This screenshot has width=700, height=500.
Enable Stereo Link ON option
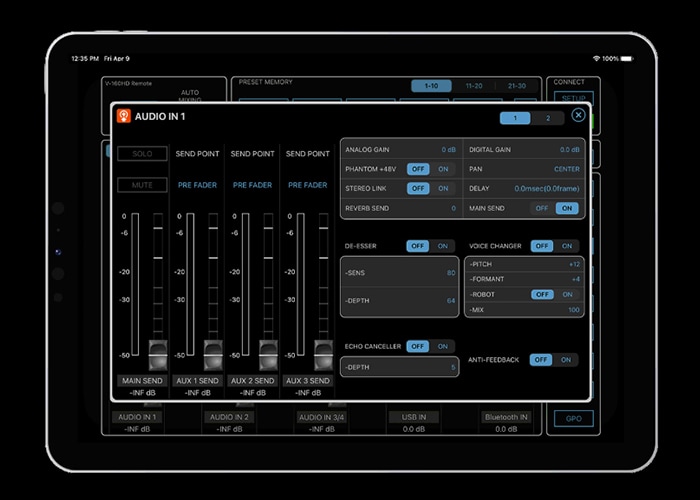(x=443, y=188)
